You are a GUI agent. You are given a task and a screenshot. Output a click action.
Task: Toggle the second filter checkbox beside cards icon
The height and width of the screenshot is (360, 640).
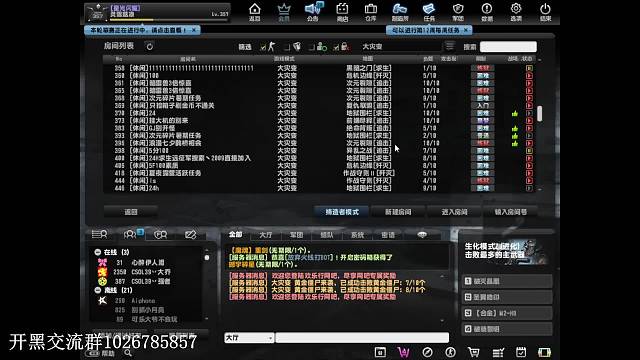(287, 47)
